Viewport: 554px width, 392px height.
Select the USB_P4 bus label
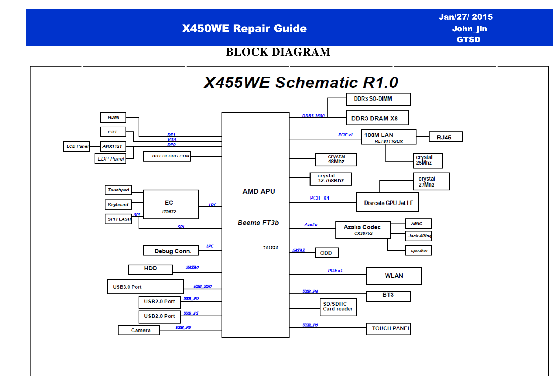310,291
